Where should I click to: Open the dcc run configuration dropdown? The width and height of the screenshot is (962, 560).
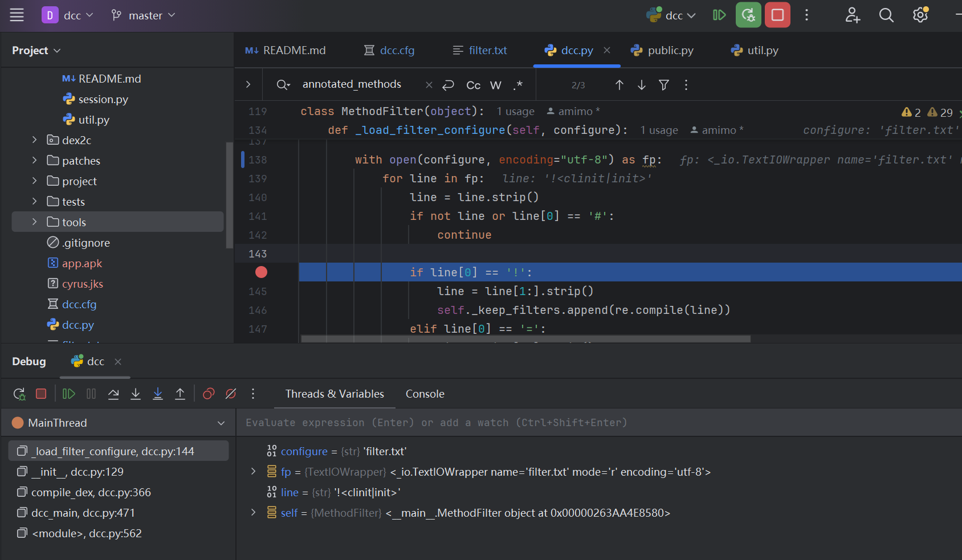pos(671,15)
